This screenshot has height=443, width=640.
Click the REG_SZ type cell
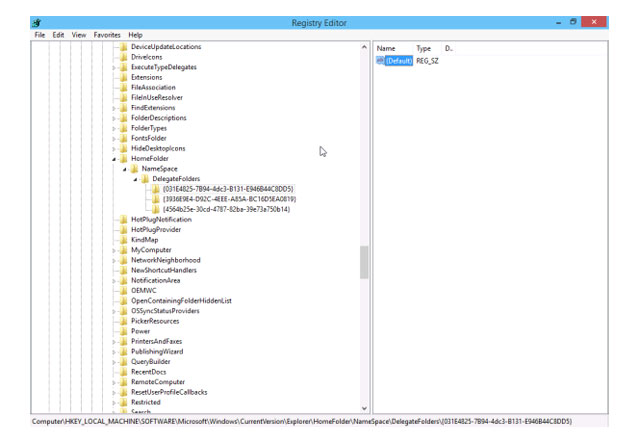pos(427,61)
